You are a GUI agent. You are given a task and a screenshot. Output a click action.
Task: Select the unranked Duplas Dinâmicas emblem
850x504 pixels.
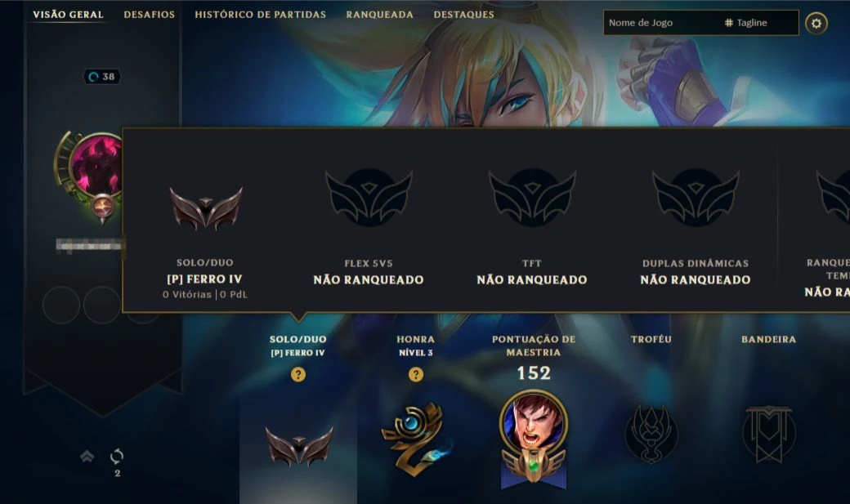(696, 198)
